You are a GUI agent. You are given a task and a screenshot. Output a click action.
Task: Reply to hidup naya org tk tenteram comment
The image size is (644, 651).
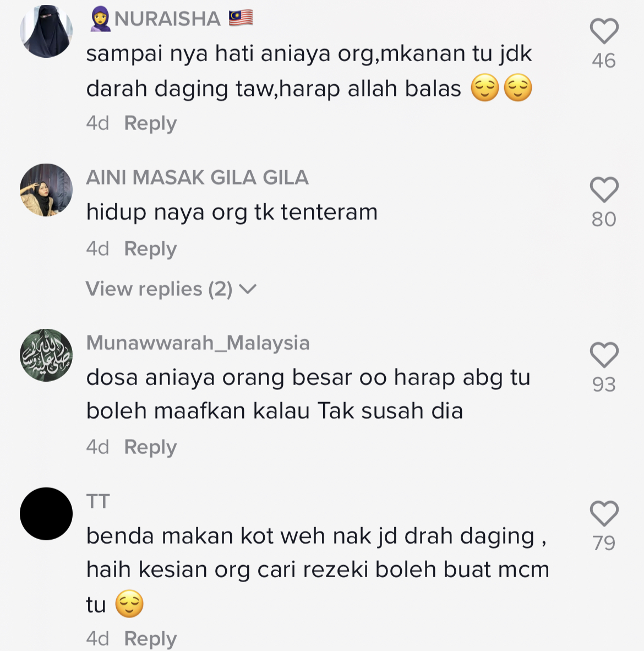(150, 249)
